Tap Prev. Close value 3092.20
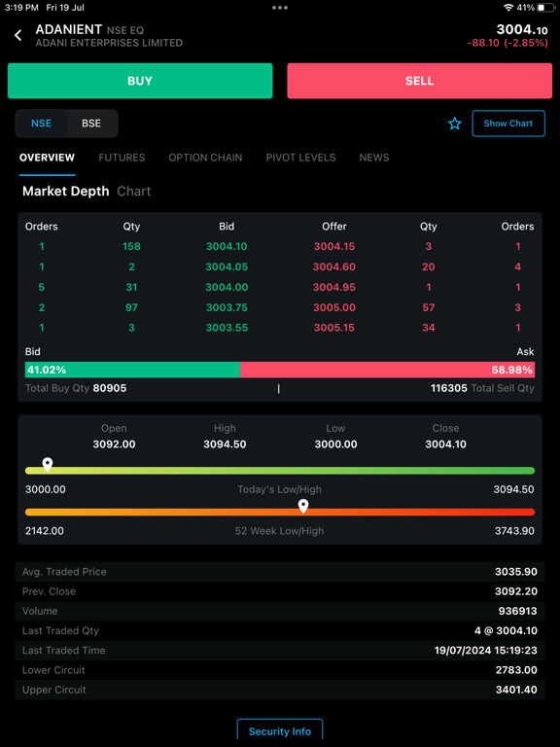This screenshot has width=560, height=747. tap(516, 591)
